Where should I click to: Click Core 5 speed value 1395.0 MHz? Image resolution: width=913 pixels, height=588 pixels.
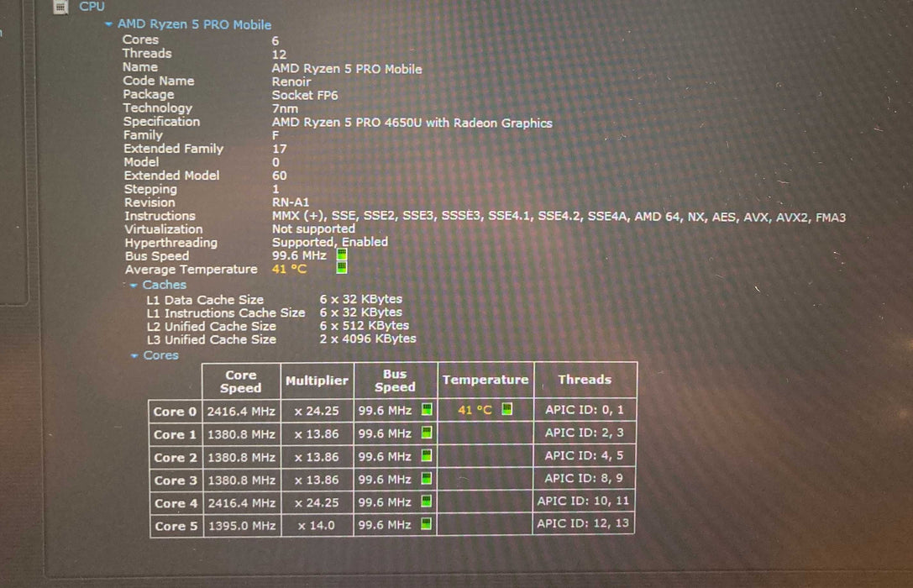pos(242,526)
